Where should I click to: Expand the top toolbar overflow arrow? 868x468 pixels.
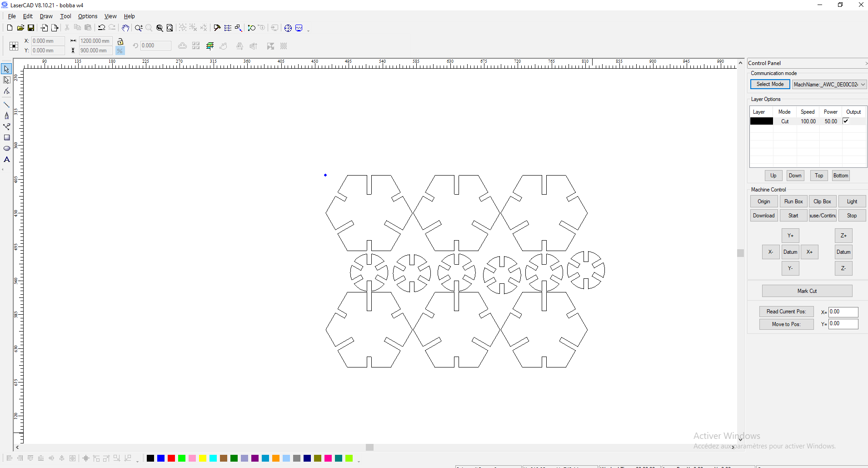tap(309, 30)
